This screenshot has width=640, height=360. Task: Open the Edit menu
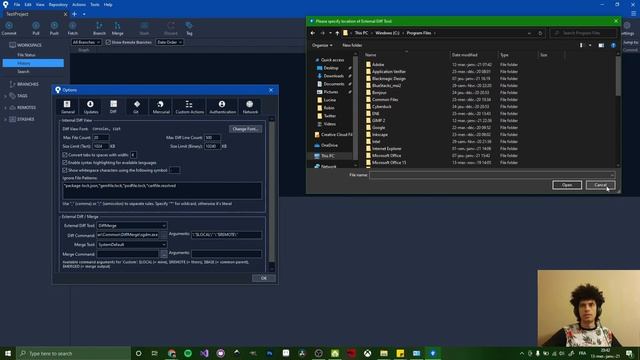tap(28, 4)
